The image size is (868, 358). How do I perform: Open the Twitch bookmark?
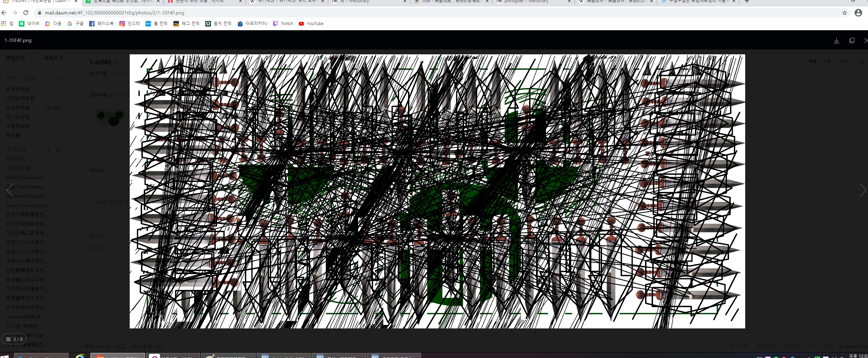tap(283, 23)
